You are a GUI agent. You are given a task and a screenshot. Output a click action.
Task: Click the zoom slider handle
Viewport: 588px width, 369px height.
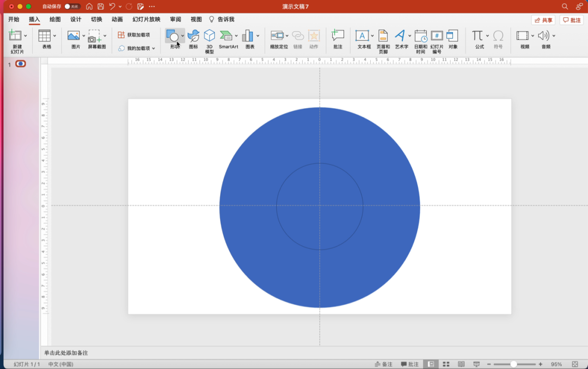pos(513,364)
